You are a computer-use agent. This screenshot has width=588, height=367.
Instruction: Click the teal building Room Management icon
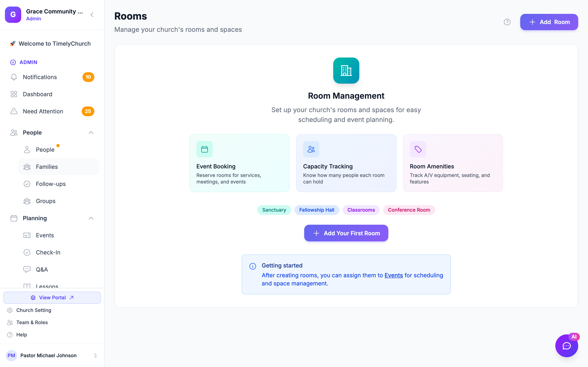(346, 71)
